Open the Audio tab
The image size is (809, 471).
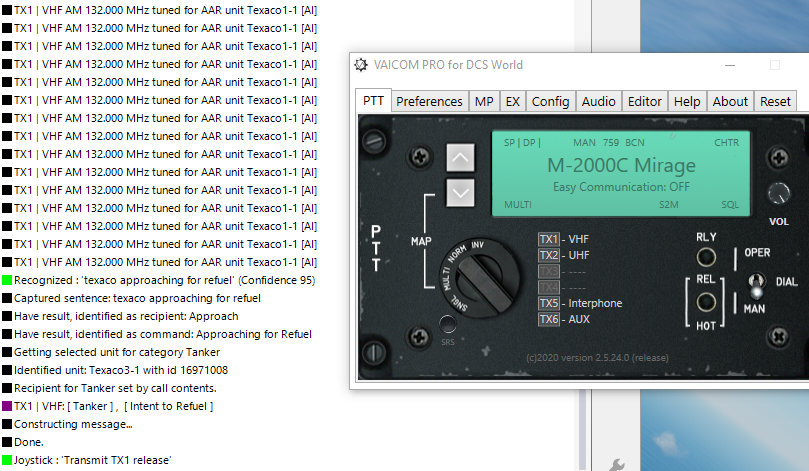coord(598,102)
